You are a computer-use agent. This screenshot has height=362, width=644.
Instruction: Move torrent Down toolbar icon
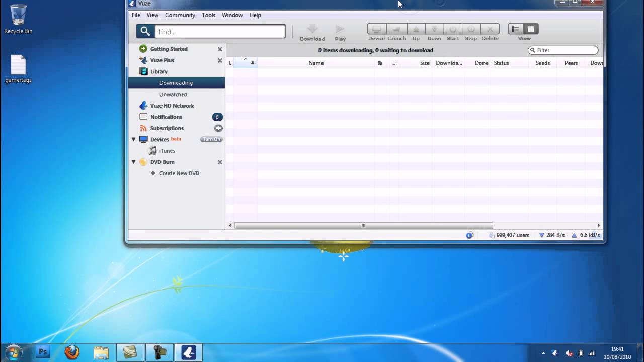[x=434, y=29]
